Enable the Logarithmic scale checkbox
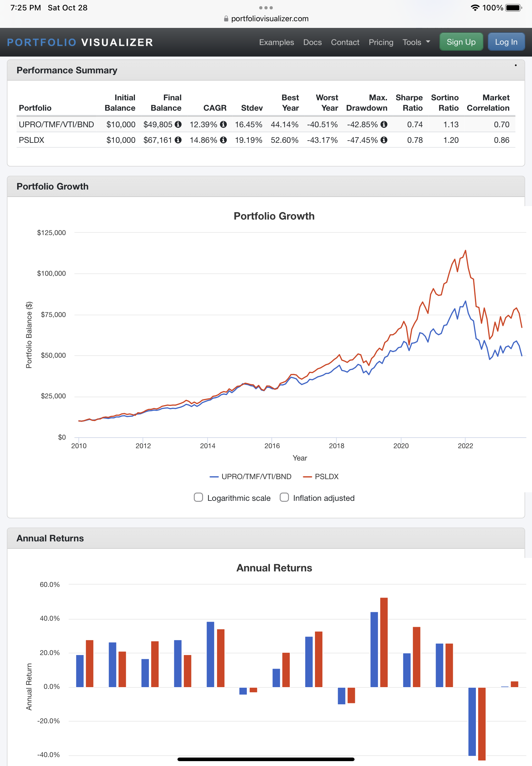The image size is (532, 766). pos(198,497)
